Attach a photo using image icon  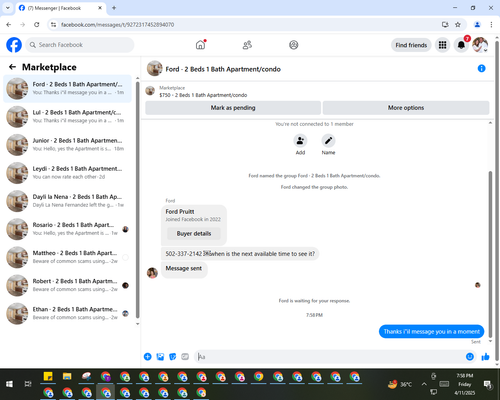pyautogui.click(x=160, y=357)
